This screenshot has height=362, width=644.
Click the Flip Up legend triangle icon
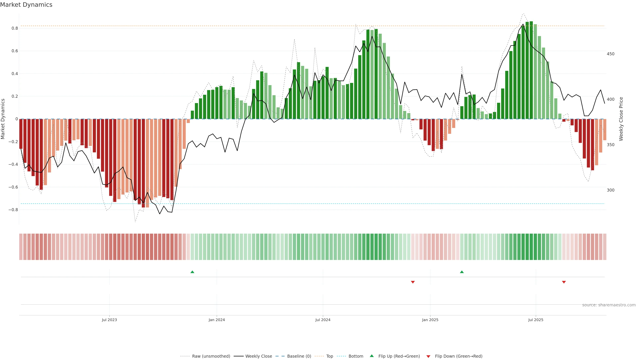[x=372, y=356]
